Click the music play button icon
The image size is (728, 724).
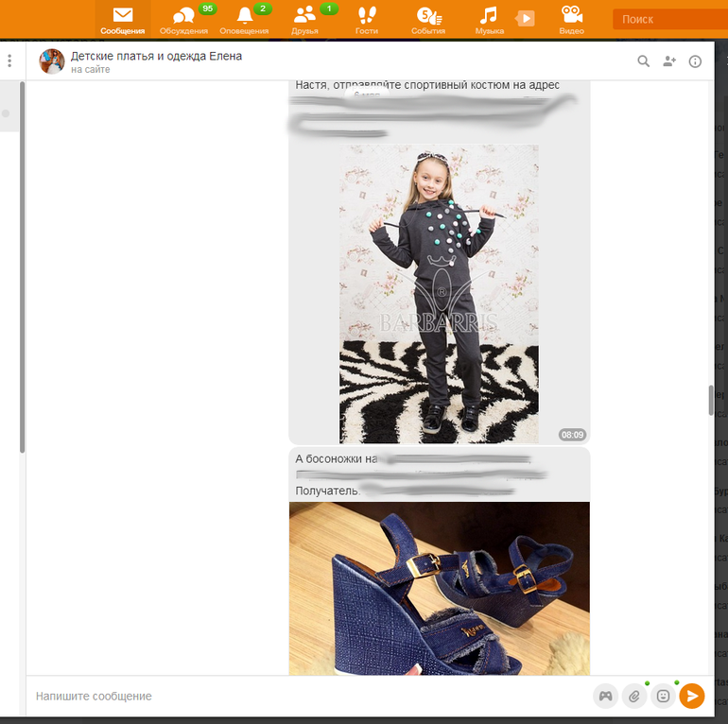526,18
